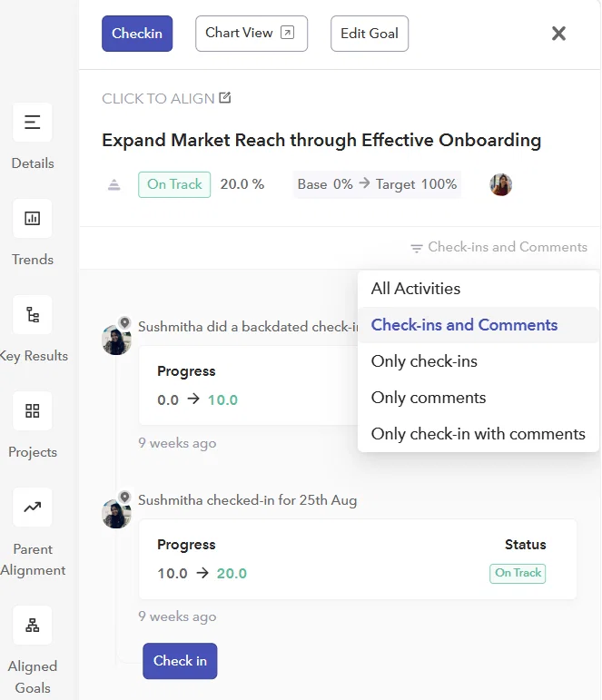Open the Details panel icon

point(32,122)
